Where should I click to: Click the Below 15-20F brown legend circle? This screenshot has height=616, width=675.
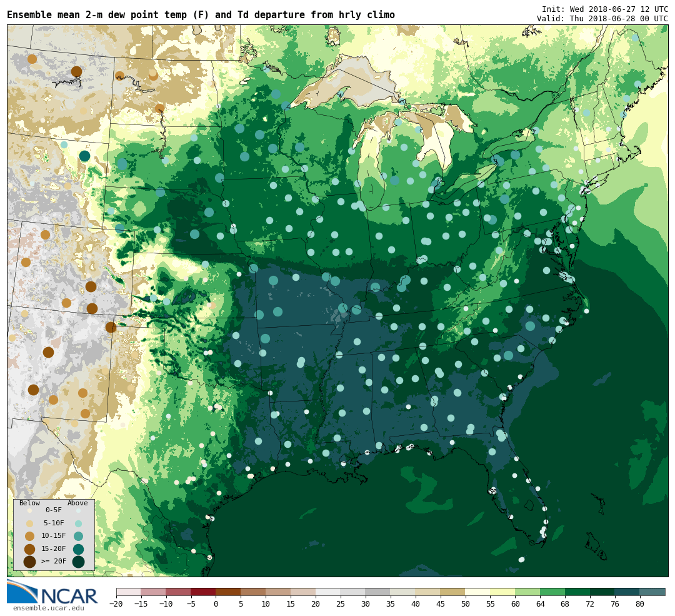(29, 549)
